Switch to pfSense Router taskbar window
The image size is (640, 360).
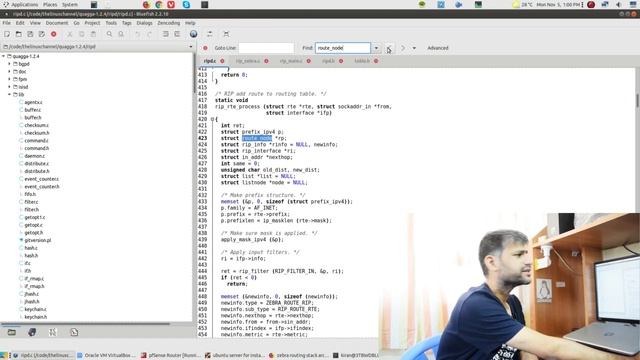click(x=171, y=356)
